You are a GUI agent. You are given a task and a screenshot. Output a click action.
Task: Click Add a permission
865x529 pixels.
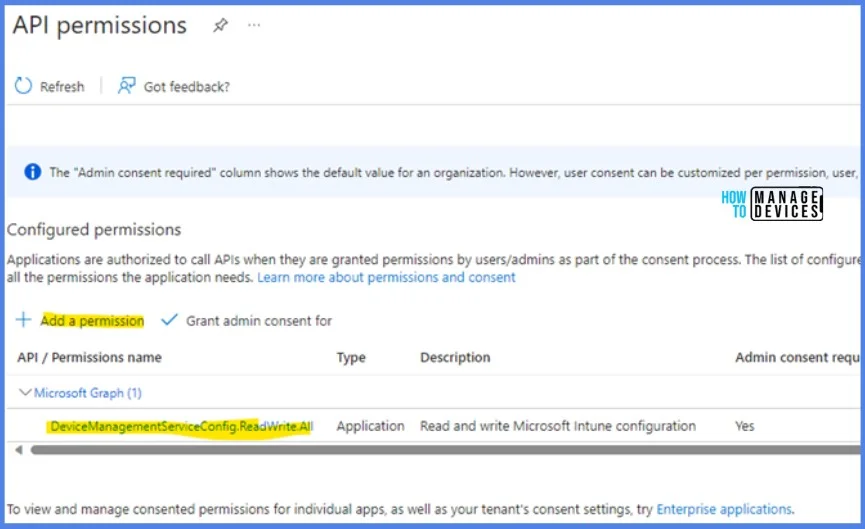click(x=92, y=320)
